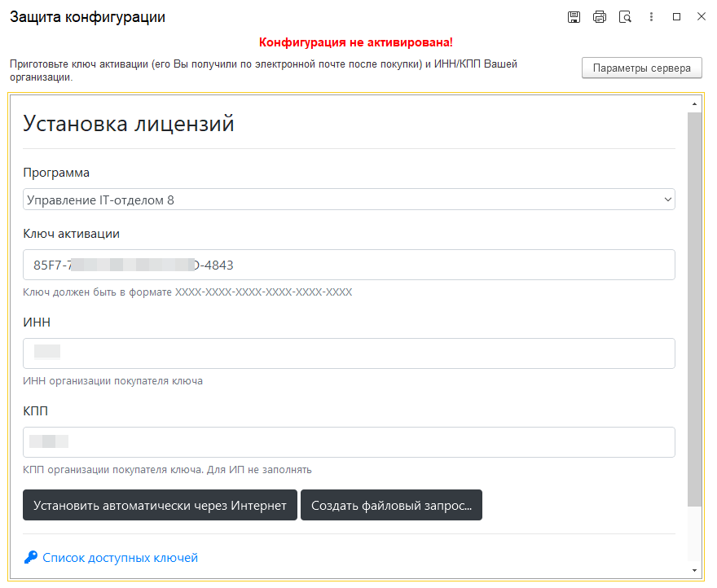Open the Print icon
Image resolution: width=717 pixels, height=588 pixels.
pyautogui.click(x=600, y=16)
